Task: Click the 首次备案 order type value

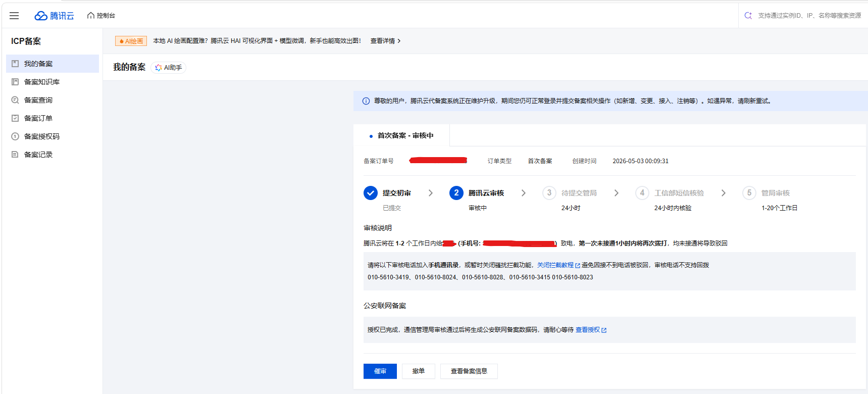Action: point(540,161)
